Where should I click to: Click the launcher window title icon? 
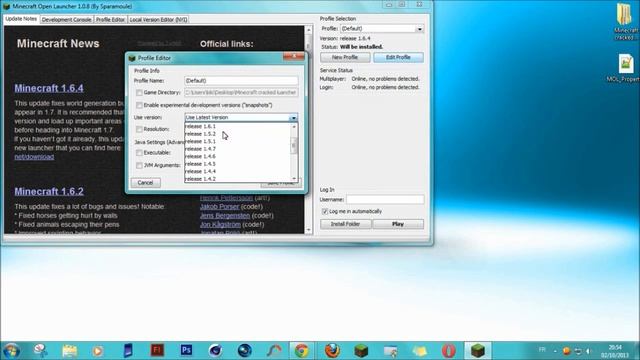(7, 6)
